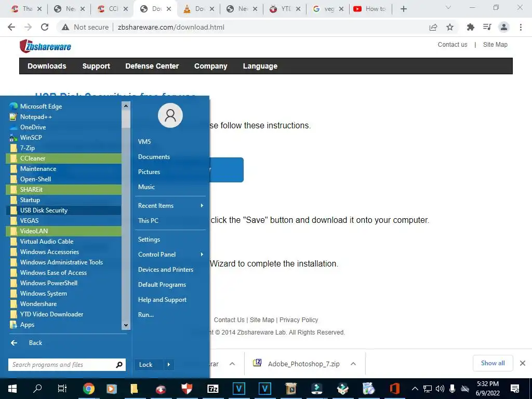Viewport: 532px width, 399px height.
Task: Open the Chrome three-dot menu
Action: pos(521,27)
